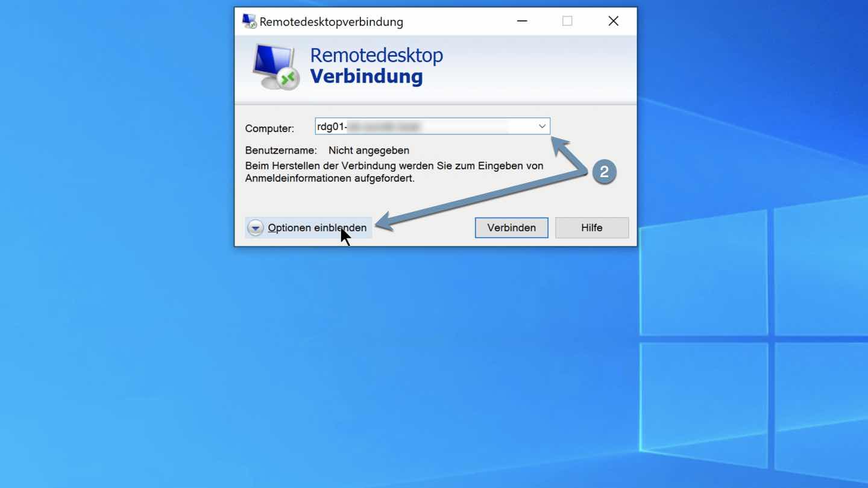The image size is (868, 488).
Task: Click the Remotedesktop monitor logo in banner
Action: [276, 67]
